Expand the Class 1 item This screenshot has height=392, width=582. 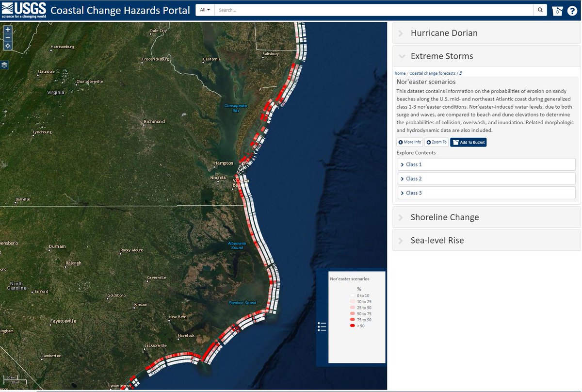pos(486,164)
